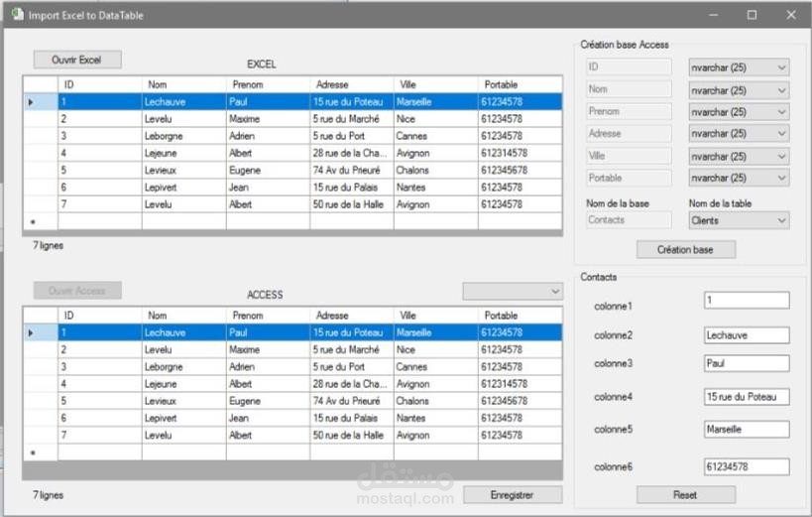Open the Prenom field type dropdown
812x517 pixels.
(x=739, y=112)
